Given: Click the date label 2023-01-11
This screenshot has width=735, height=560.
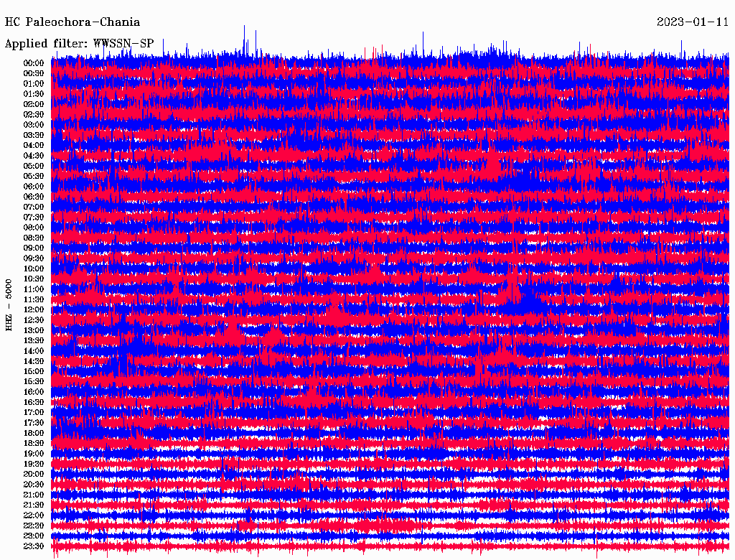Looking at the screenshot, I should point(693,22).
